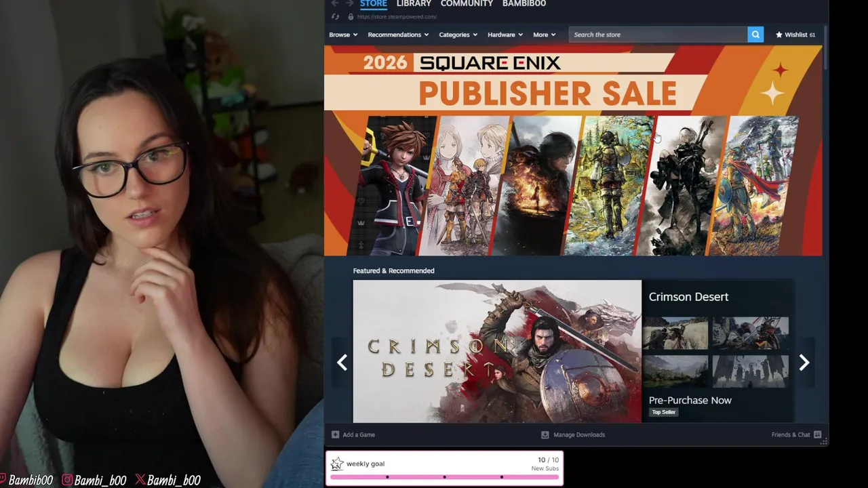Click the weekly goal star icon

coord(337,464)
